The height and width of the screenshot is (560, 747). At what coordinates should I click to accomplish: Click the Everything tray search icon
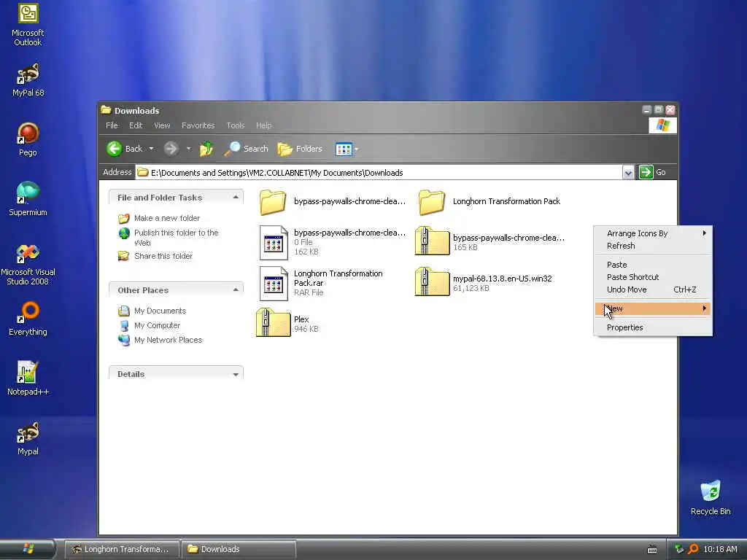coord(694,549)
